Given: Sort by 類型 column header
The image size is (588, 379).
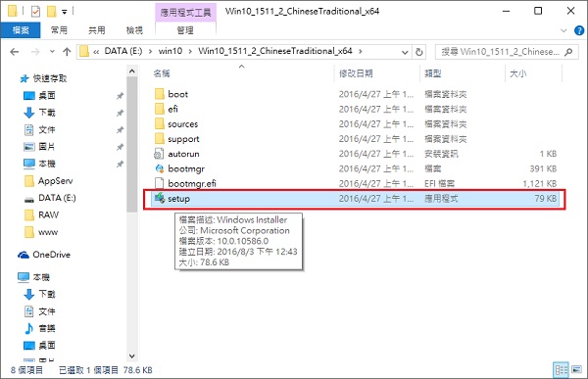Looking at the screenshot, I should pos(433,73).
